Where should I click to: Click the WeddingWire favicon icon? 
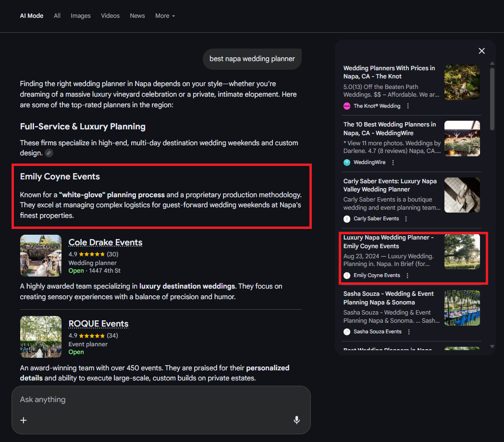coord(347,163)
